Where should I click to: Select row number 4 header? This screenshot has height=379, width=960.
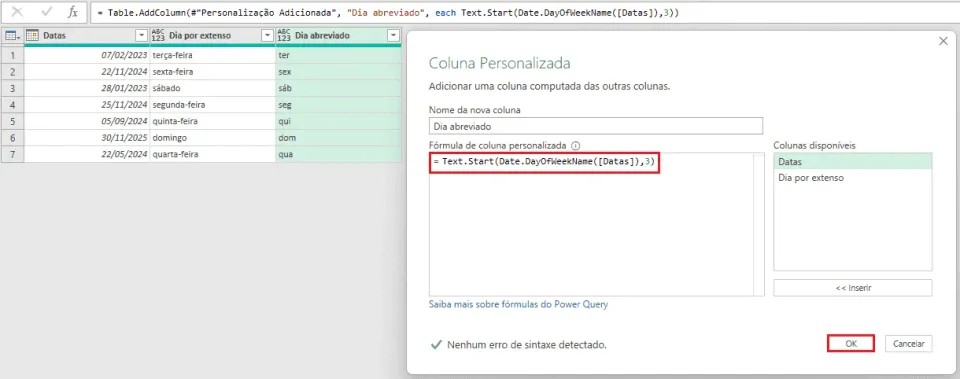(12, 105)
